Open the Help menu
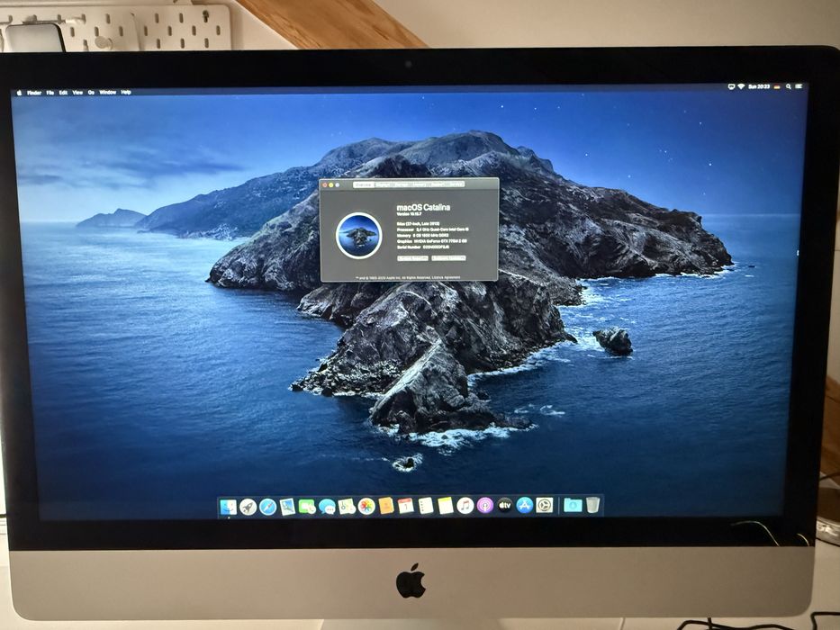This screenshot has width=840, height=630. pos(126,92)
